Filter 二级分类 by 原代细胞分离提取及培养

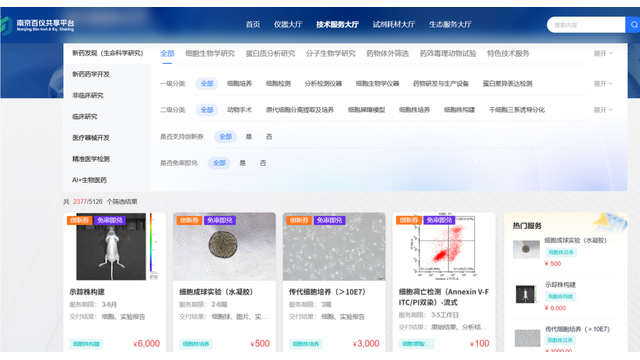point(300,110)
